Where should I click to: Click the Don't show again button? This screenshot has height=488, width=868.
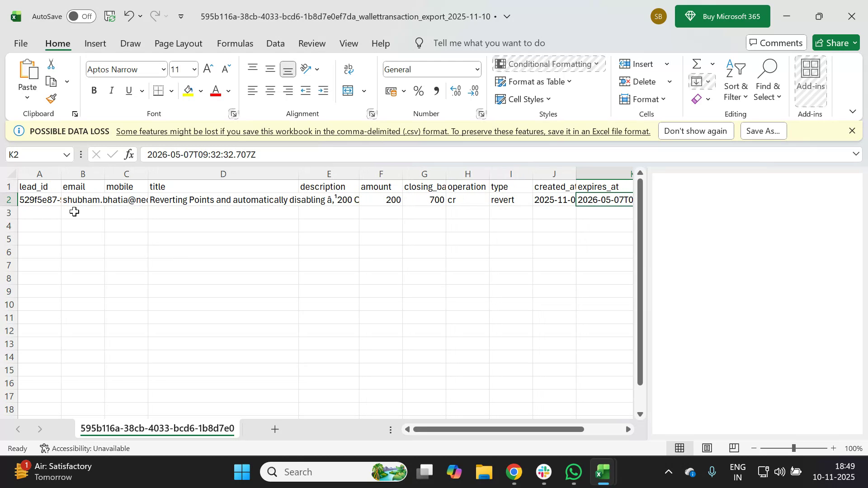click(x=696, y=131)
